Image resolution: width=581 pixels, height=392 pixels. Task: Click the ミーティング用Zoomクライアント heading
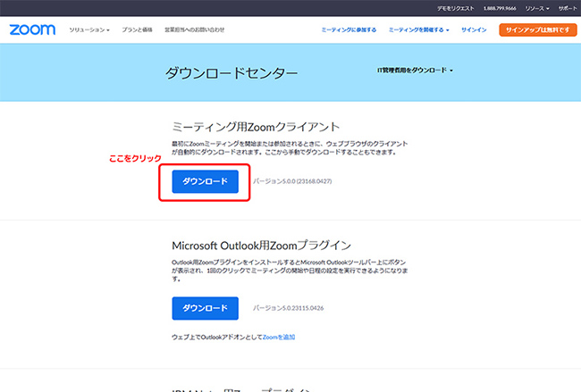(256, 127)
